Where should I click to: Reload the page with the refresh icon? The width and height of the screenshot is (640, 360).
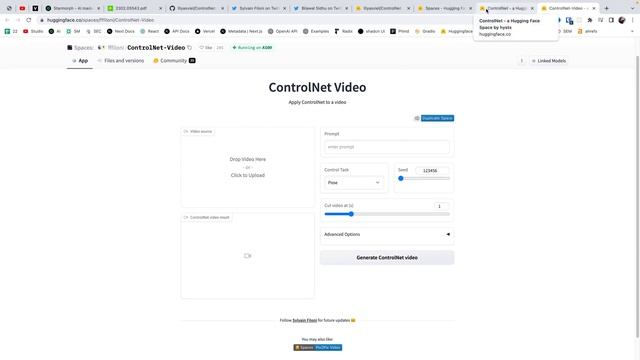(29, 20)
